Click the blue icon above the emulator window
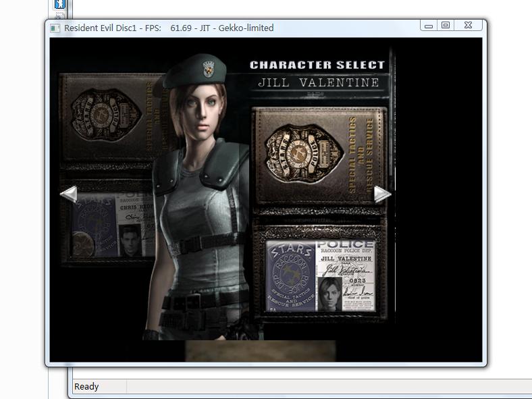 [x=60, y=4]
